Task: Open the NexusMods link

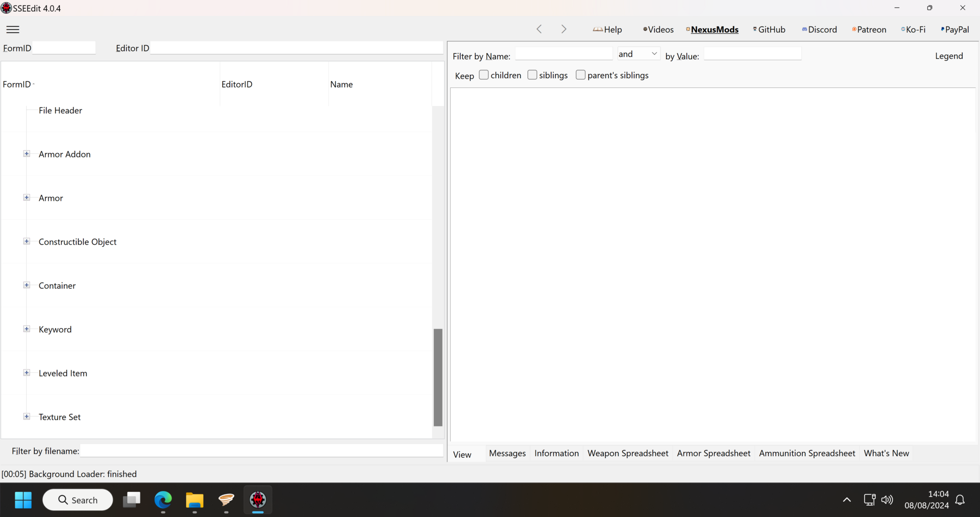Action: coord(713,30)
